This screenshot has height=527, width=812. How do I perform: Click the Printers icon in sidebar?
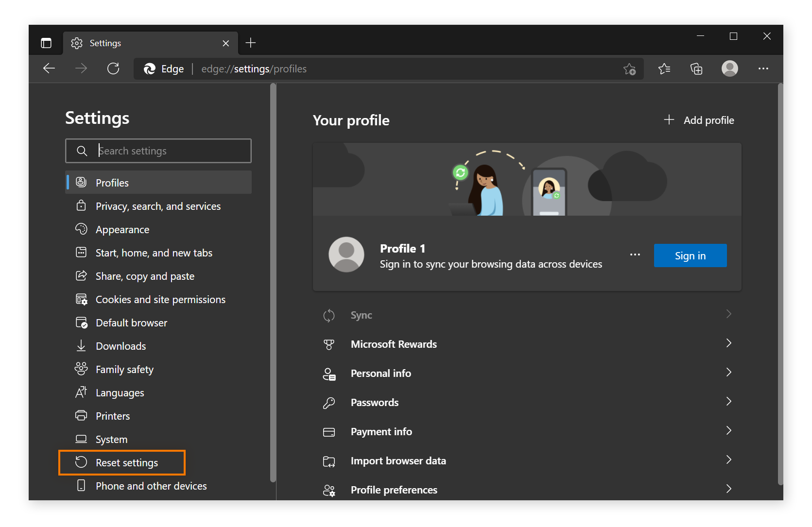click(81, 416)
